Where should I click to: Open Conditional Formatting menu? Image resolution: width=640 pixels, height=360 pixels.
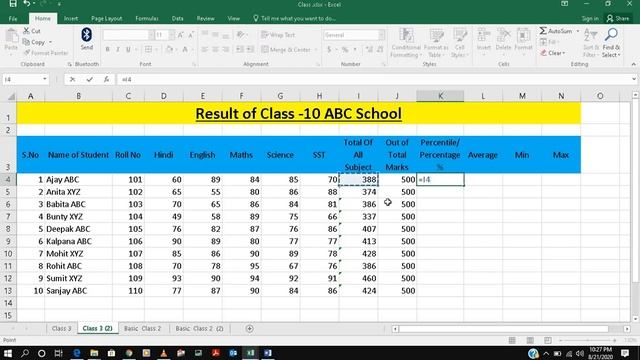point(406,43)
